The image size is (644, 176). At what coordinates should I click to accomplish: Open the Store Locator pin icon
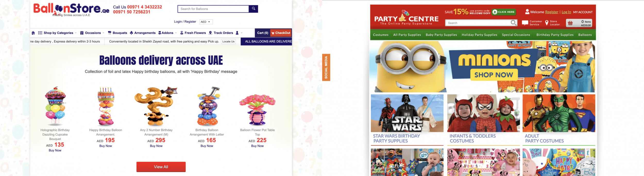(x=547, y=23)
